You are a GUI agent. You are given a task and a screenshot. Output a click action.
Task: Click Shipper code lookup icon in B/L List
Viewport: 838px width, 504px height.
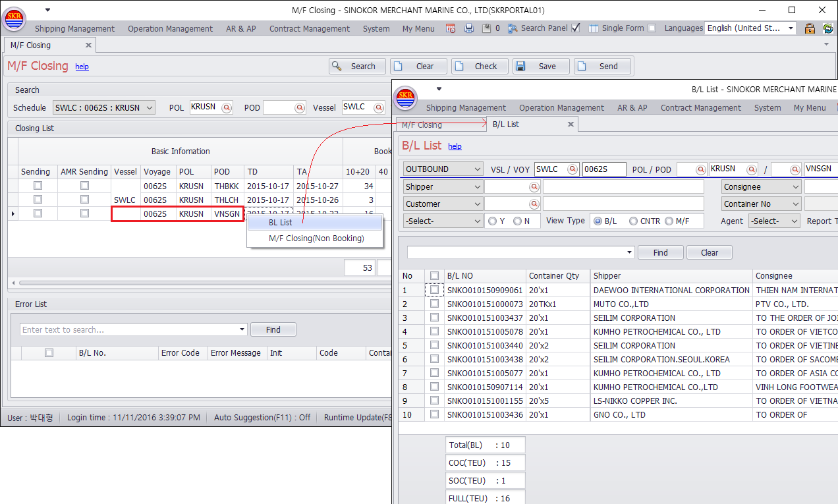click(x=533, y=187)
